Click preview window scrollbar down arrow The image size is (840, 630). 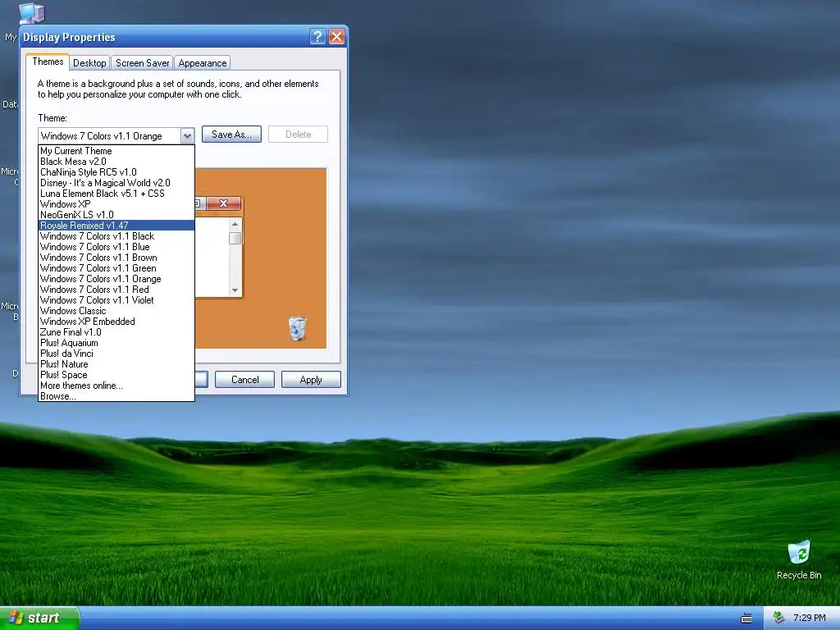235,290
